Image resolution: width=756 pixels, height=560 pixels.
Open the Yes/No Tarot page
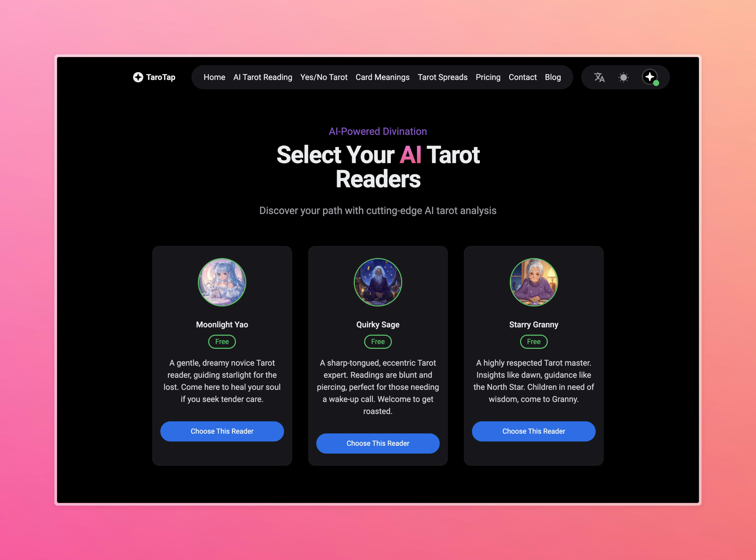click(x=324, y=77)
